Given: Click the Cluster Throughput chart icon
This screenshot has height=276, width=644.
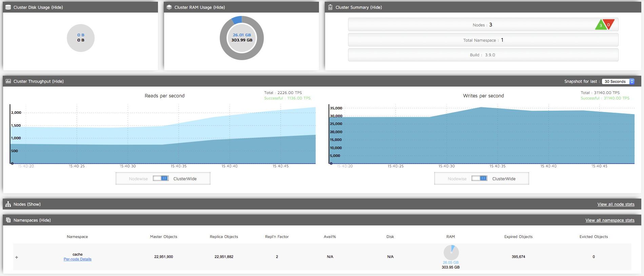Looking at the screenshot, I should coord(8,81).
